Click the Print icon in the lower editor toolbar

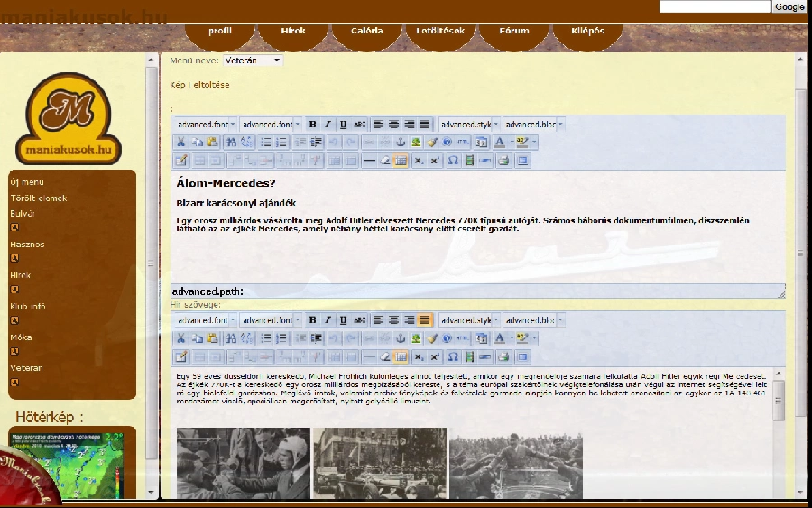503,357
